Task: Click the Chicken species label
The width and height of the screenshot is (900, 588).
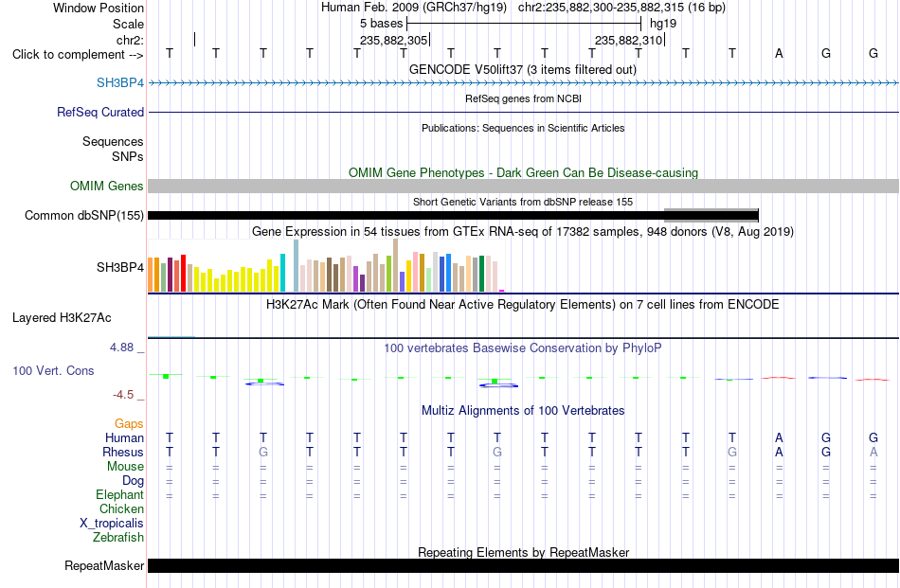Action: 121,508
